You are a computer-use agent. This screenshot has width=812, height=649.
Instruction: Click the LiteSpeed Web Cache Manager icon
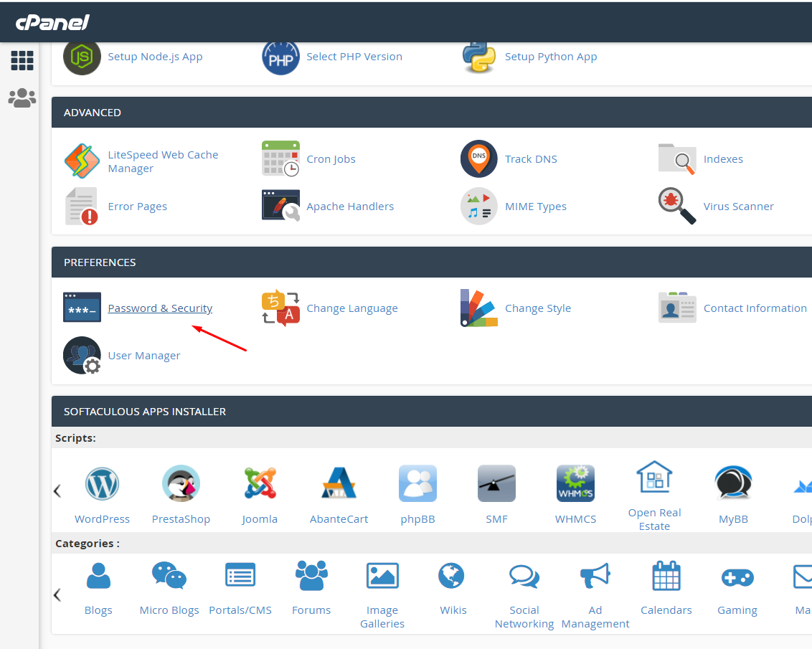click(x=82, y=161)
